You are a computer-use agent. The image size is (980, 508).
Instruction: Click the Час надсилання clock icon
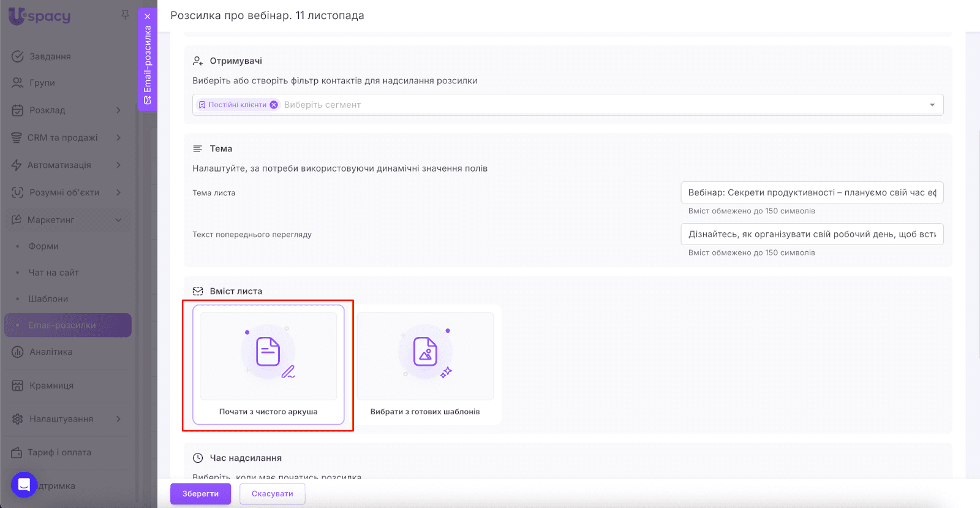coord(198,458)
